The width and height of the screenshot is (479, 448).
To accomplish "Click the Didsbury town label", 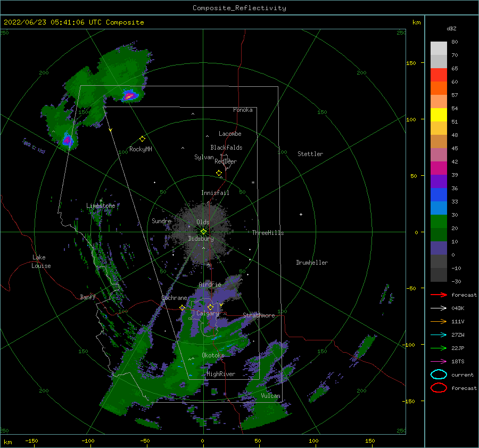I will tap(201, 239).
